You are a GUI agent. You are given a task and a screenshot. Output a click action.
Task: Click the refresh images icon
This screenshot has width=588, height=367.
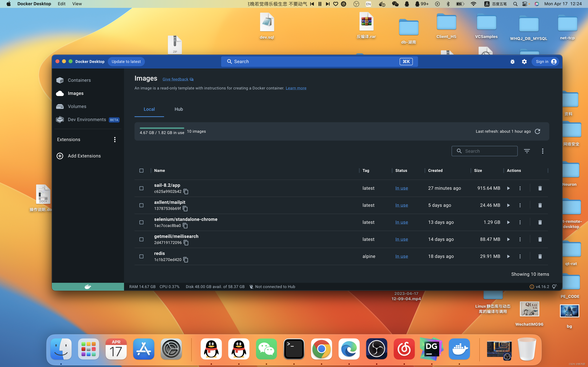click(x=537, y=131)
